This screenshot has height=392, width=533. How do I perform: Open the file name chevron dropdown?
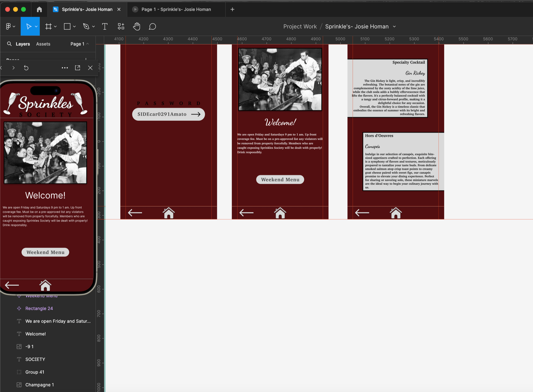pyautogui.click(x=394, y=27)
